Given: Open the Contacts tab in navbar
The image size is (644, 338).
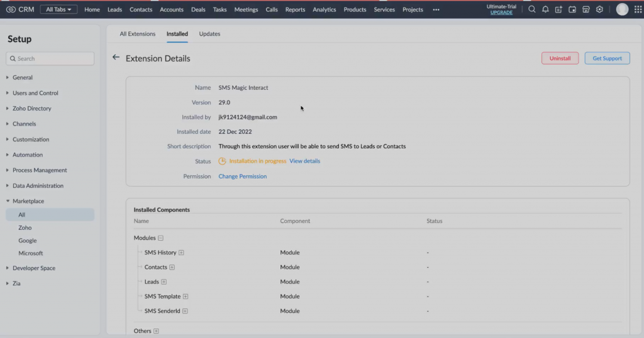Looking at the screenshot, I should (x=141, y=9).
